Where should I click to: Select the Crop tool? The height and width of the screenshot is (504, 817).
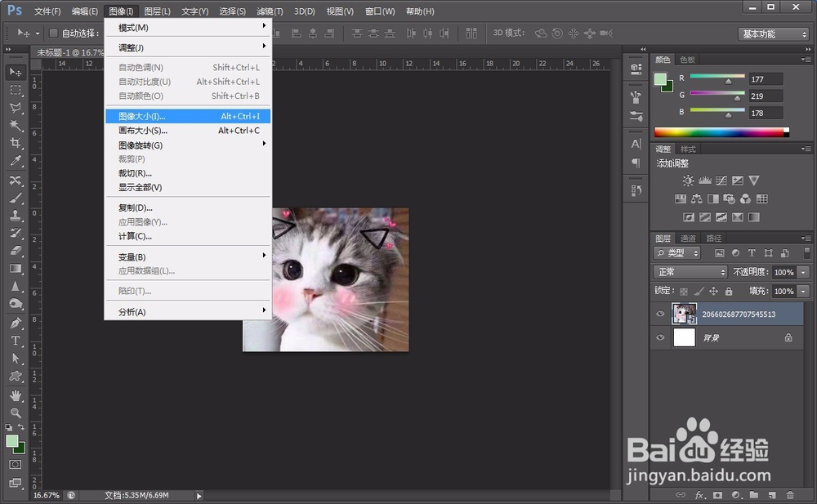click(16, 143)
